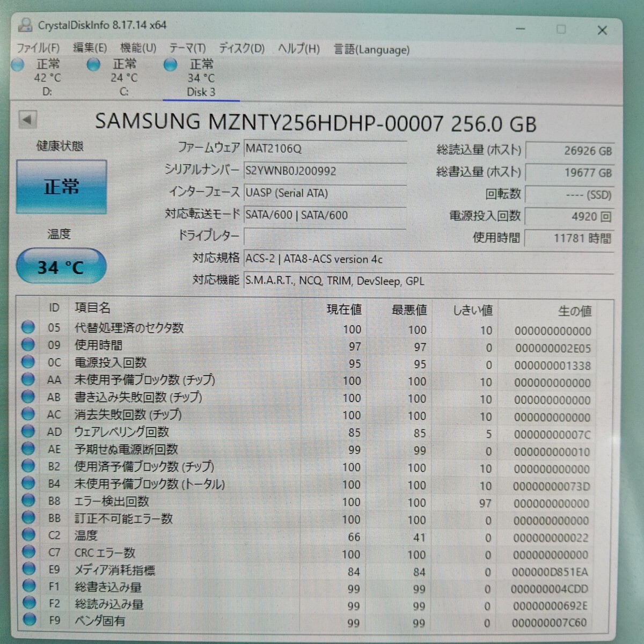
Task: Click the status dot of attribute C2
Action: tap(28, 535)
